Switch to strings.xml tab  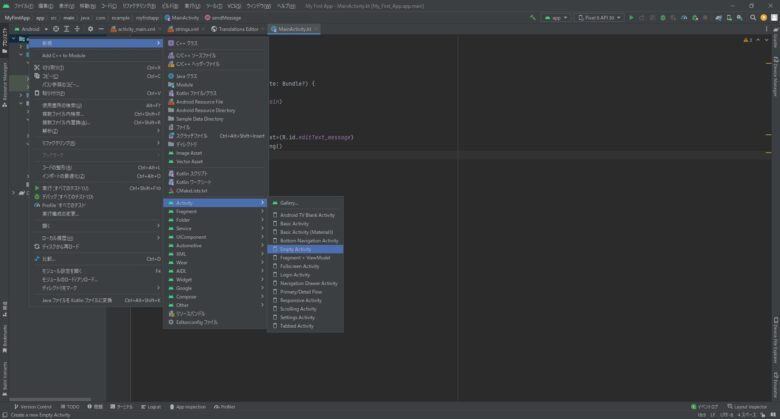[184, 29]
